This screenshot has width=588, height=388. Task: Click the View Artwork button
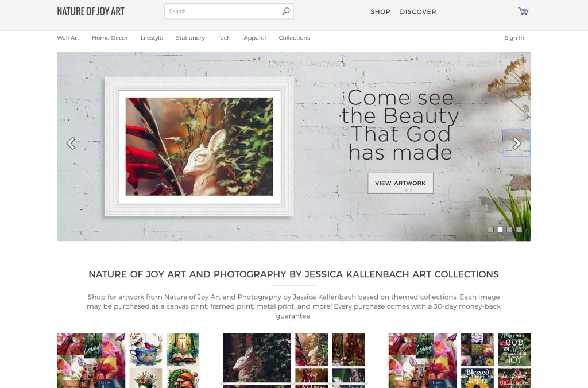(x=400, y=183)
